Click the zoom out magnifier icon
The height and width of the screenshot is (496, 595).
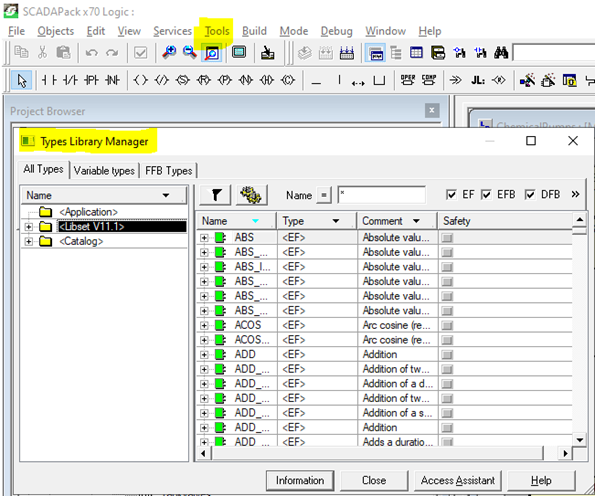tap(190, 52)
